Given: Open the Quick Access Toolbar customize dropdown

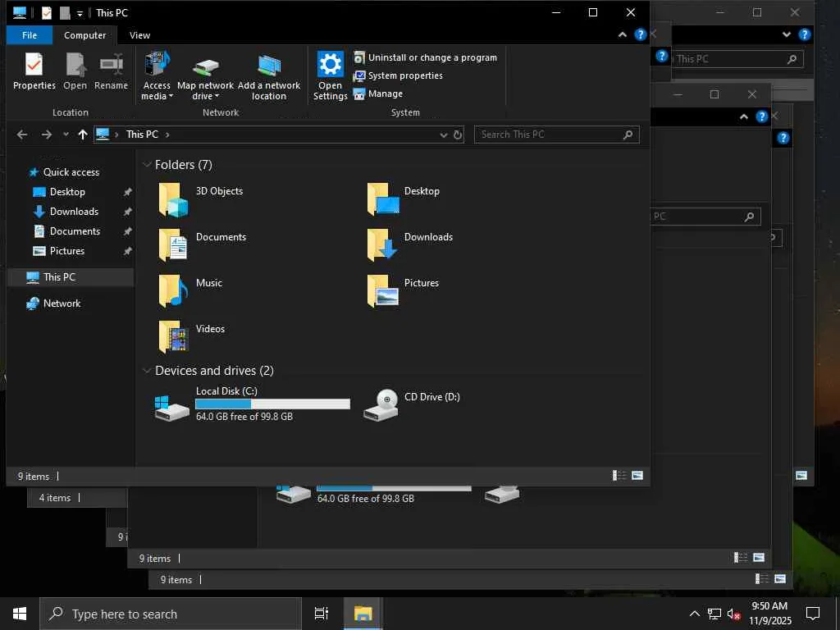Looking at the screenshot, I should [80, 13].
